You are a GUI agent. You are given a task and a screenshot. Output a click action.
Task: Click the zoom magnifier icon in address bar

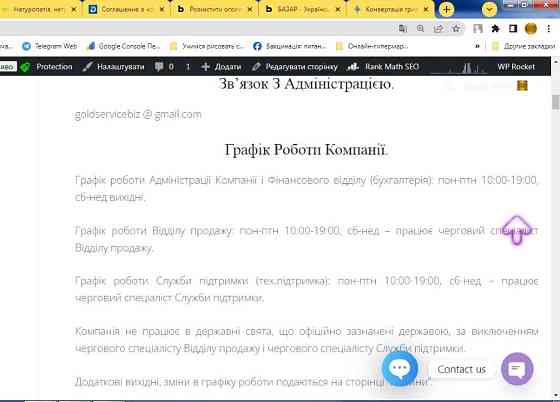[420, 29]
